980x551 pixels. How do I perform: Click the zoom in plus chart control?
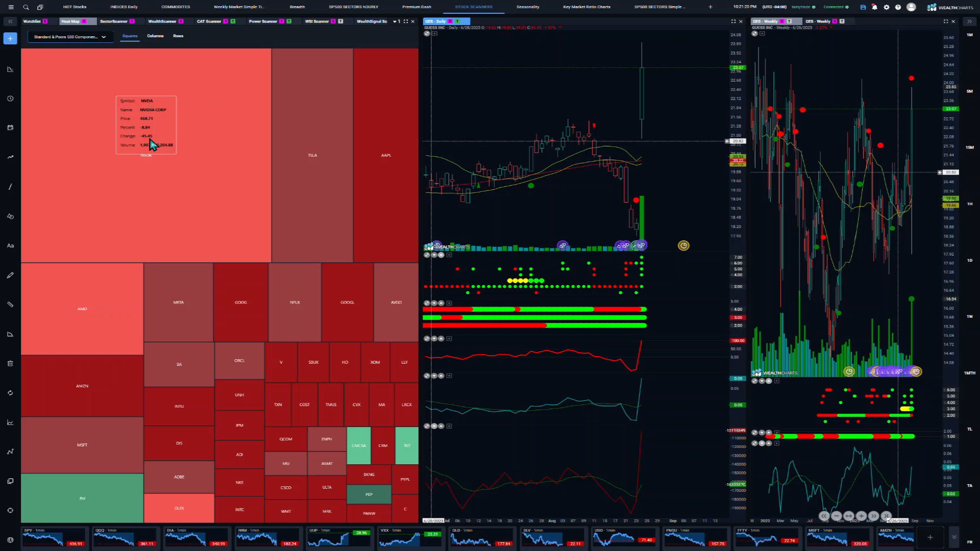click(861, 516)
